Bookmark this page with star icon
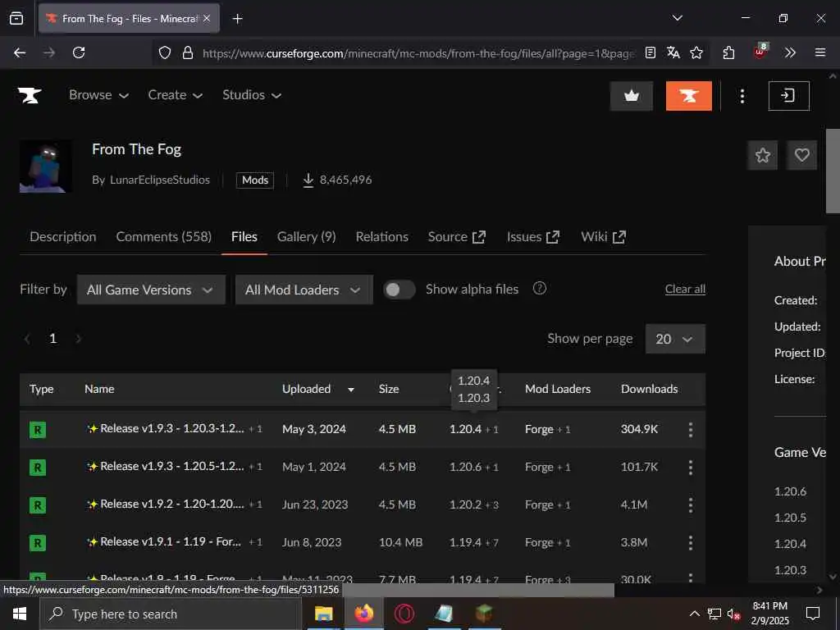The height and width of the screenshot is (630, 840). (696, 52)
